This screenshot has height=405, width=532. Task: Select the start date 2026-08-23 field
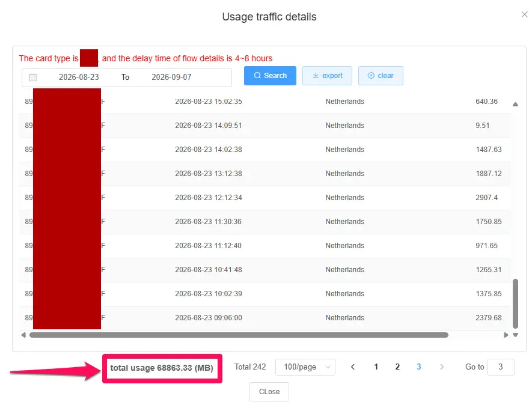coord(79,78)
